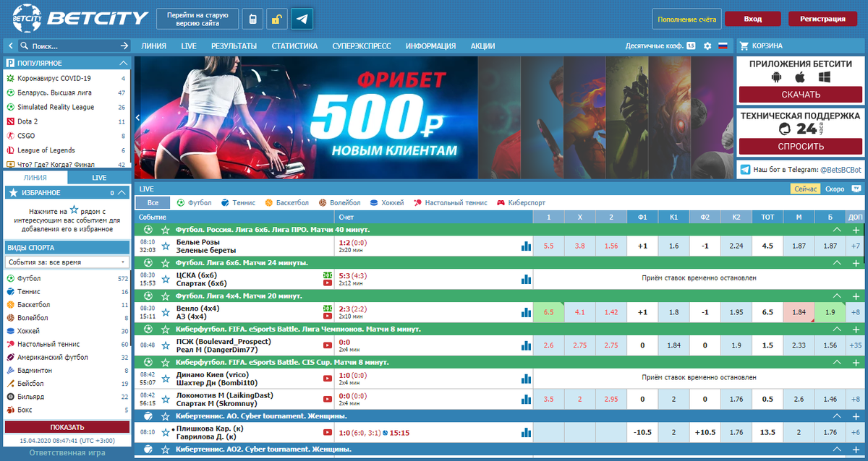
Task: Open the СУПЕРЭКСПРЕСС menu item
Action: pyautogui.click(x=362, y=46)
